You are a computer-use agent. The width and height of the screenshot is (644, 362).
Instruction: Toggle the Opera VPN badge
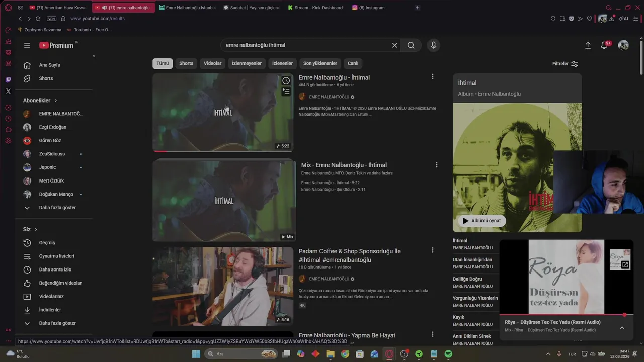tap(51, 19)
